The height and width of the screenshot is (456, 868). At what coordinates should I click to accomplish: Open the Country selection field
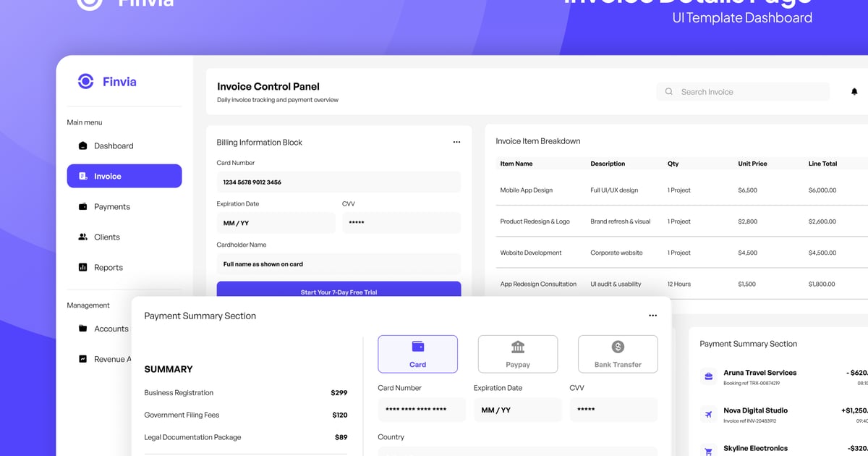517,452
